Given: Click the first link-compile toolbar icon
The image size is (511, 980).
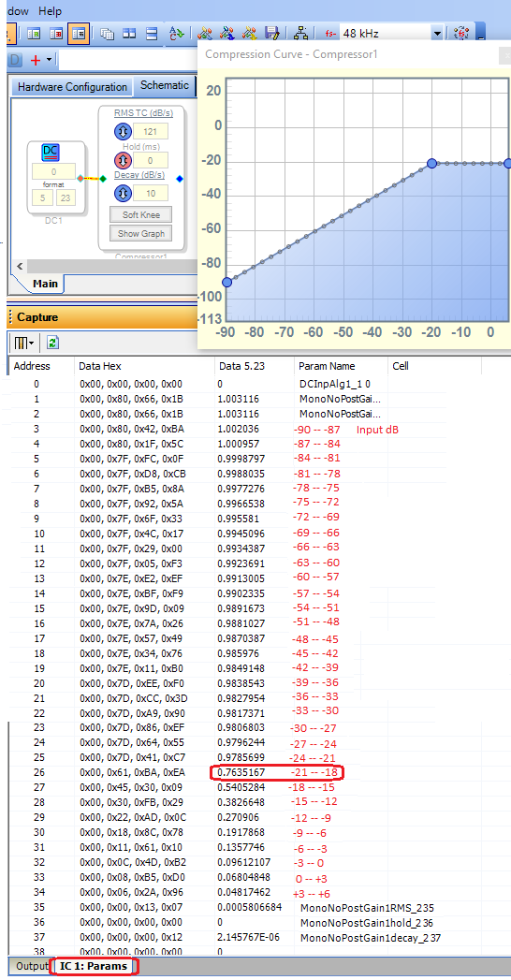Looking at the screenshot, I should pyautogui.click(x=206, y=34).
